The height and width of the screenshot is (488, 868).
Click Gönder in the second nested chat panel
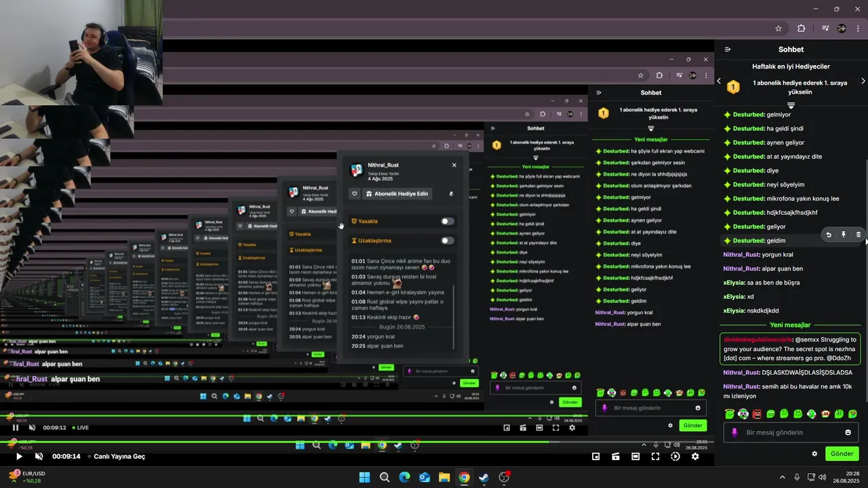[x=570, y=402]
